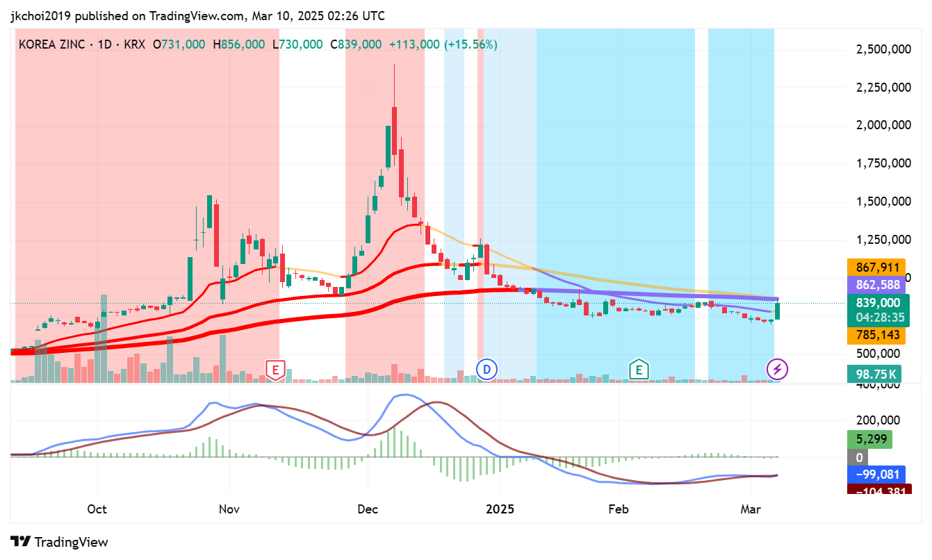932x560 pixels.
Task: Click the 2025 label on time axis
Action: click(x=500, y=509)
